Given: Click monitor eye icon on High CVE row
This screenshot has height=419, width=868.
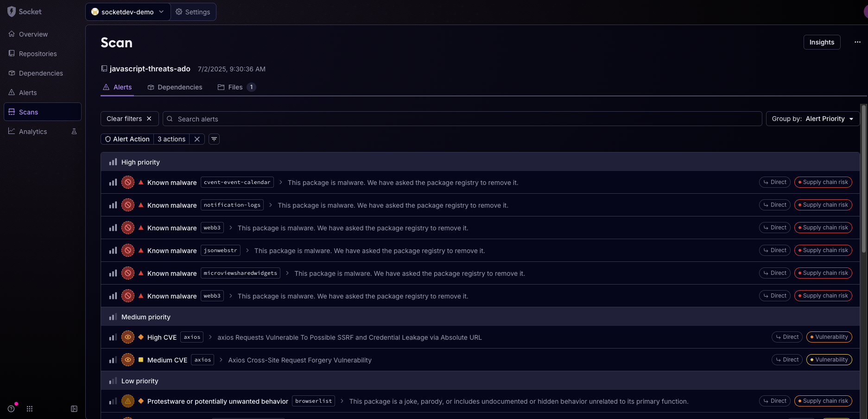Looking at the screenshot, I should (x=128, y=337).
